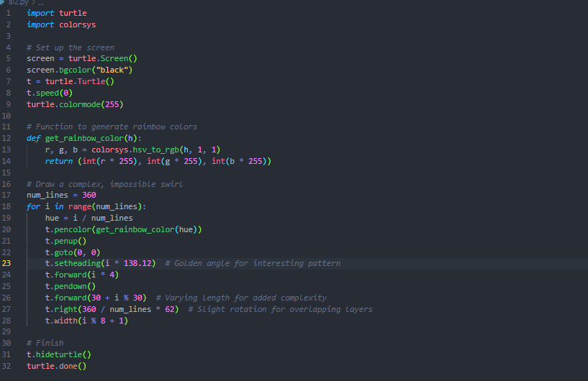The image size is (588, 381).
Task: Click line number 1 in the gutter
Action: tap(6, 14)
